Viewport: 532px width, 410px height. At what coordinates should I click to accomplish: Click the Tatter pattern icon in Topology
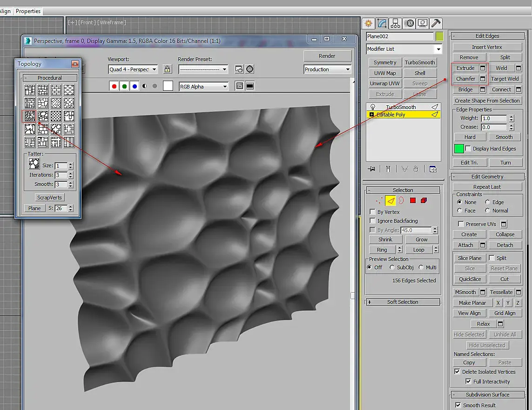(x=34, y=163)
